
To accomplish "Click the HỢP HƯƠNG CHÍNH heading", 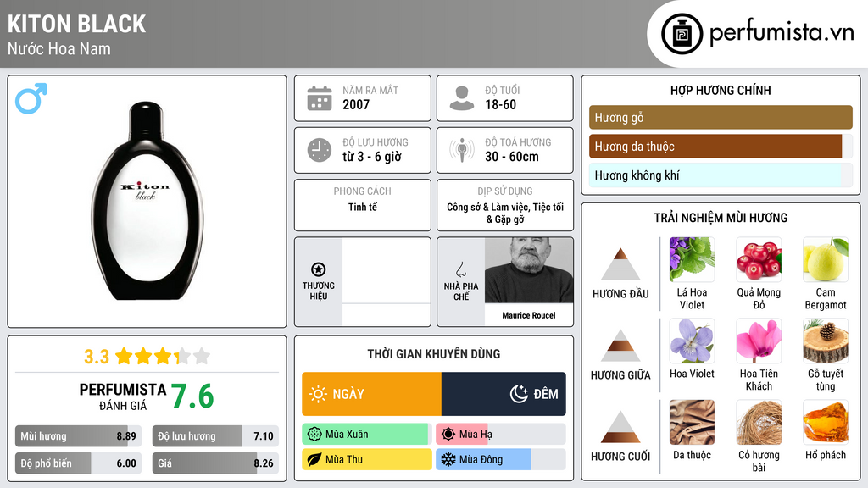I will [721, 90].
